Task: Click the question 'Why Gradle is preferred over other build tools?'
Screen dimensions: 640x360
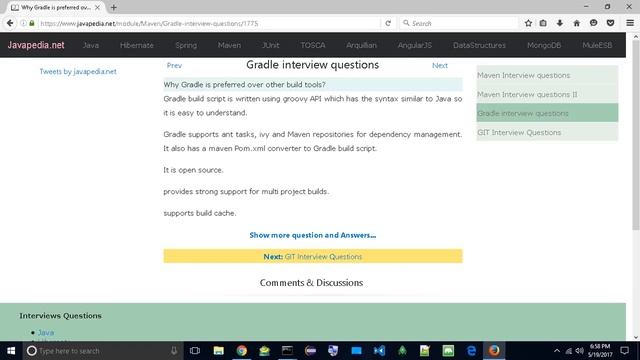Action: 244,84
